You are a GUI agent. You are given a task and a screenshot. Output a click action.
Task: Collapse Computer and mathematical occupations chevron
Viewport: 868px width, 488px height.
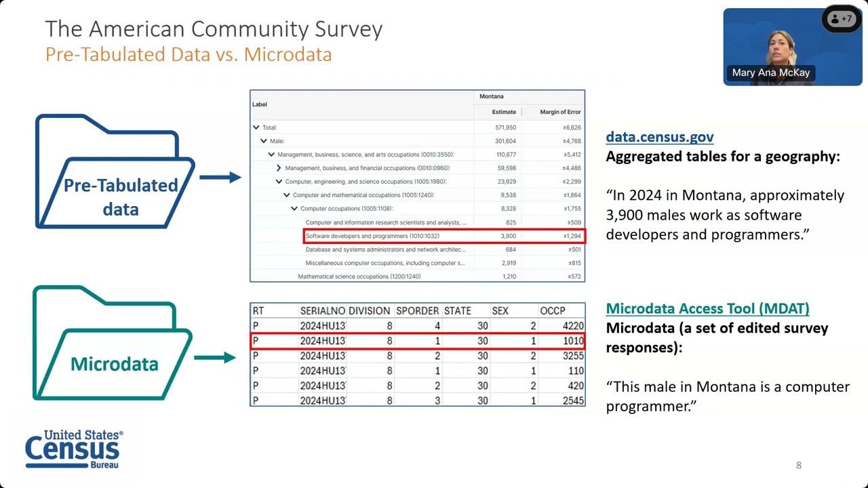pos(286,195)
